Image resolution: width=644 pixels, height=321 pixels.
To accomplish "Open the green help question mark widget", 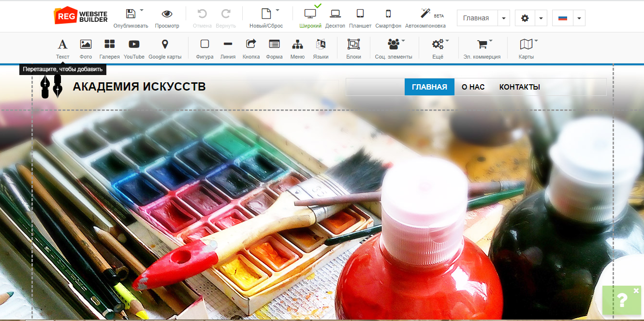I will click(x=622, y=301).
